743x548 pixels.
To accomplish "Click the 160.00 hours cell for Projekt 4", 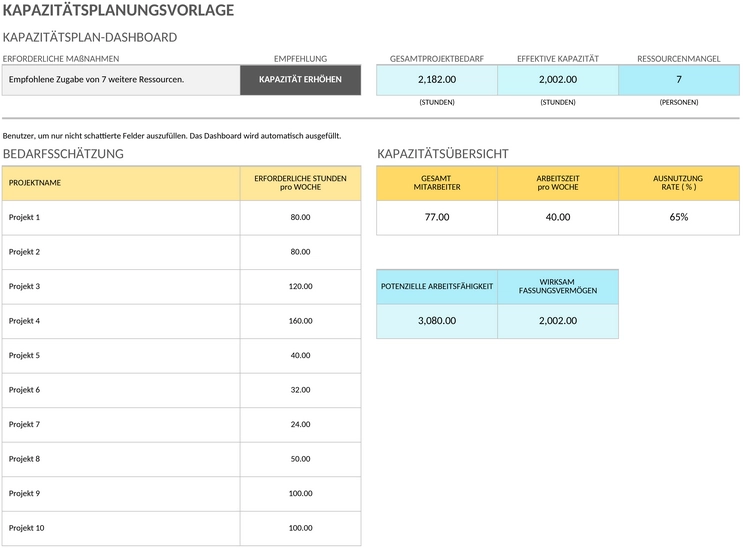I will tap(300, 321).
